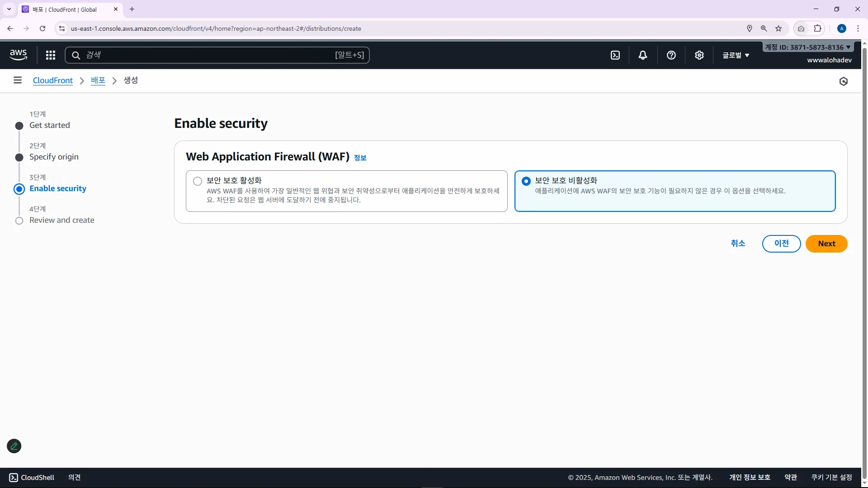
Task: Open the CloudFront breadcrumb link
Action: [x=53, y=80]
